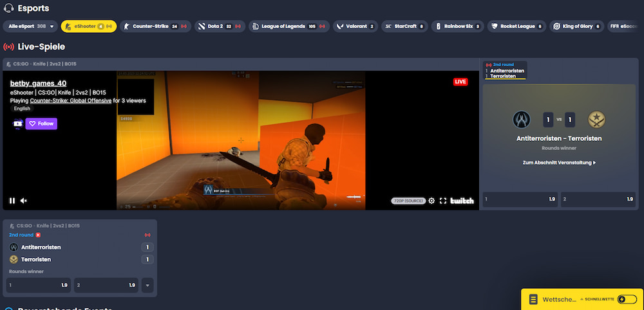644x310 pixels.
Task: Click the channel avatar beside Follow
Action: tap(17, 123)
